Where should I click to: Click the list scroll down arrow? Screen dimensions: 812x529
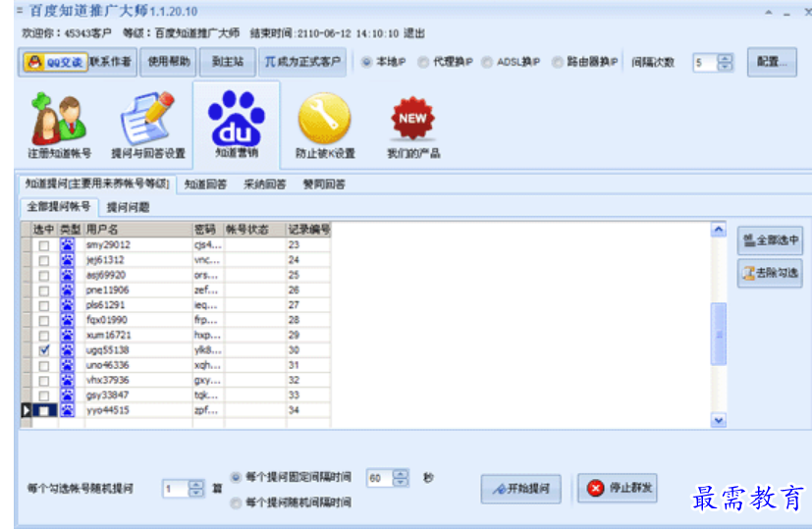[719, 420]
